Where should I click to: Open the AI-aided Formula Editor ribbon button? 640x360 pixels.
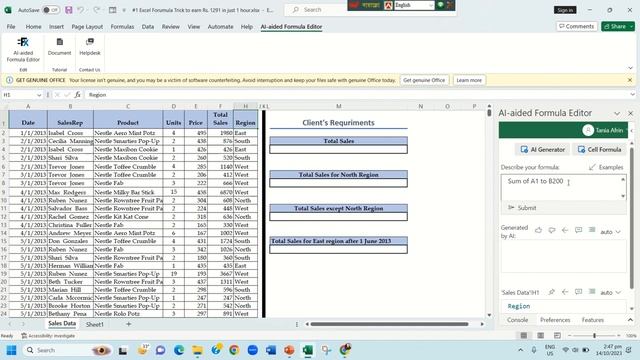click(23, 50)
